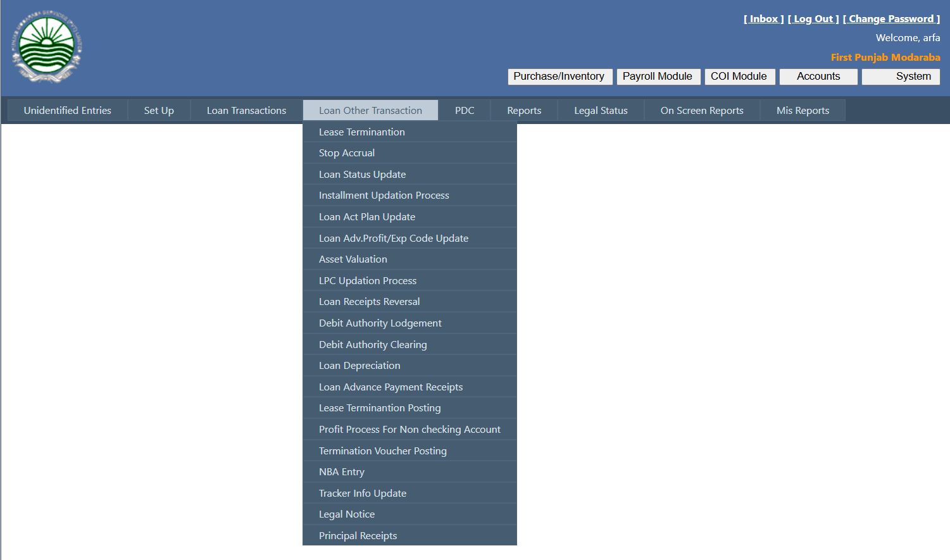Expand the Mis Reports menu

802,110
